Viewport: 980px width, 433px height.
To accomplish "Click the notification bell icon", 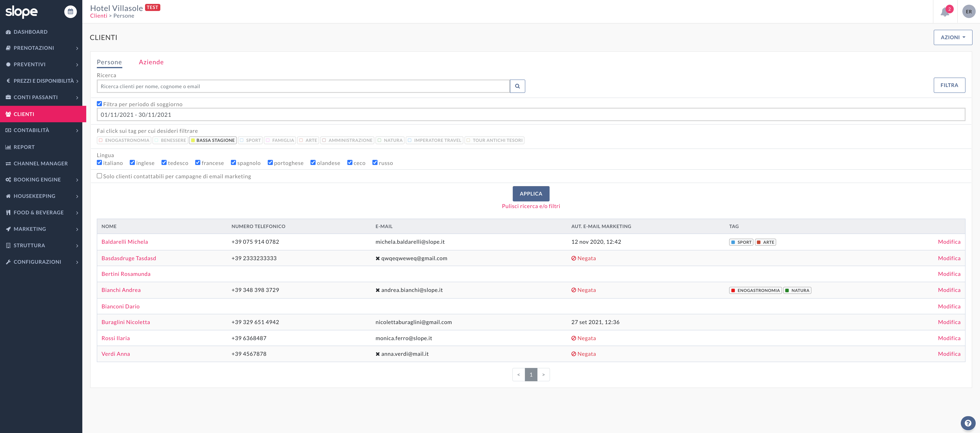I will pyautogui.click(x=945, y=12).
